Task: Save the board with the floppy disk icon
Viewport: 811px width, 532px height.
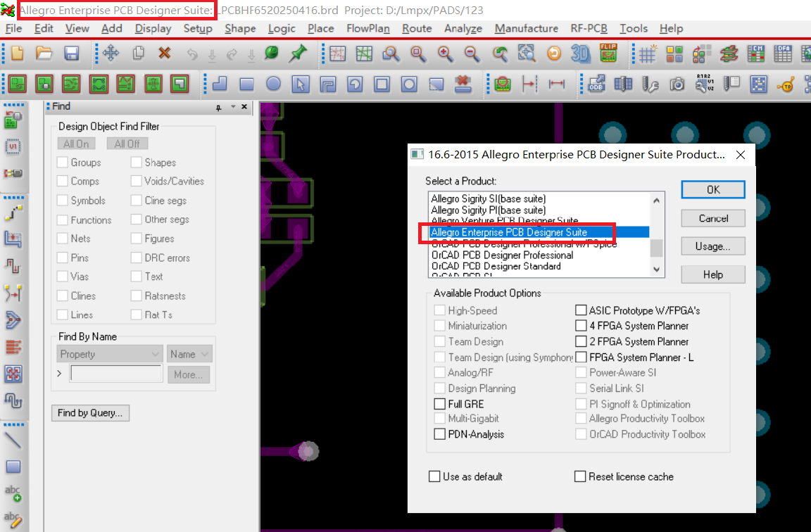Action: 71,53
